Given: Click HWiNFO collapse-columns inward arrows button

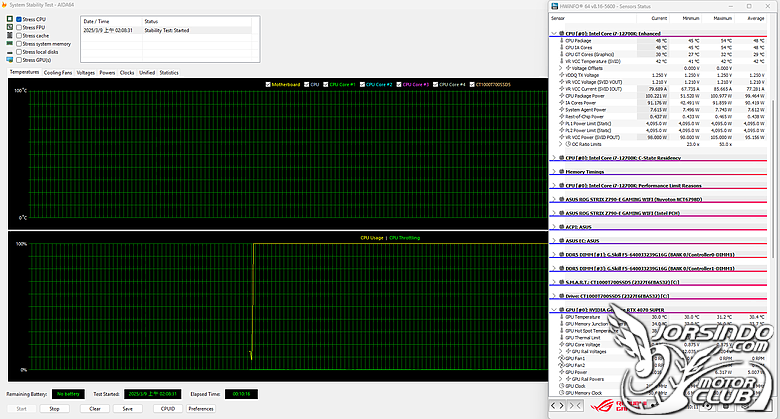Looking at the screenshot, I should 575,406.
